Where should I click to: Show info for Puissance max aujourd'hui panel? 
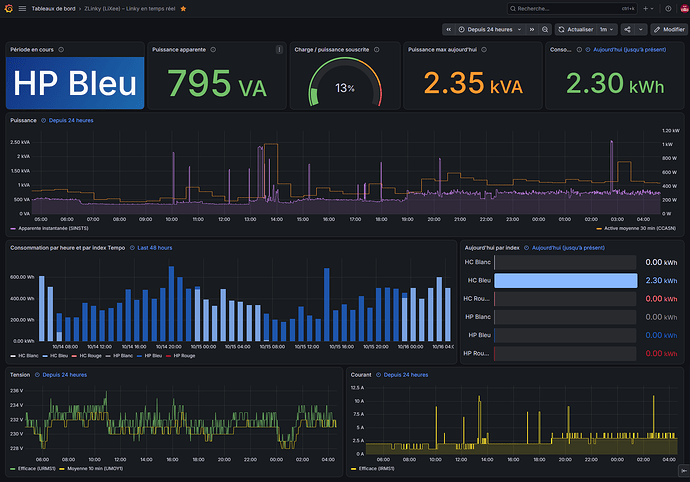pyautogui.click(x=484, y=50)
